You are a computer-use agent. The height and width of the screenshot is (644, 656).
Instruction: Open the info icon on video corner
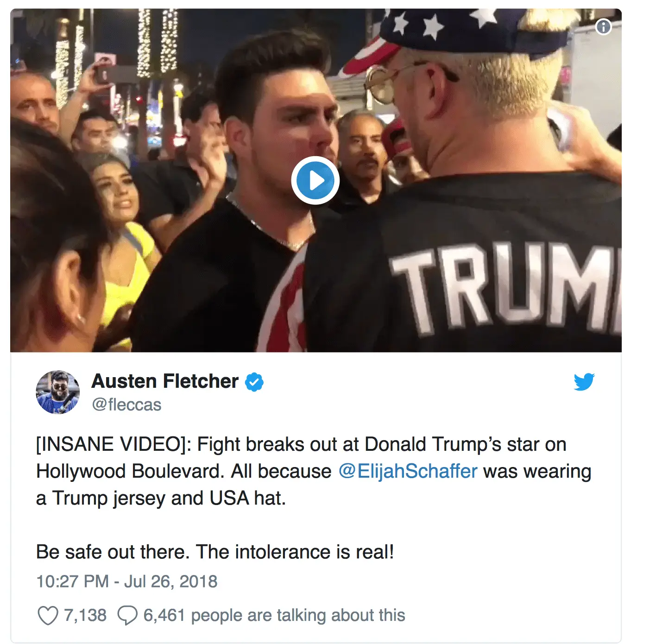click(x=603, y=27)
